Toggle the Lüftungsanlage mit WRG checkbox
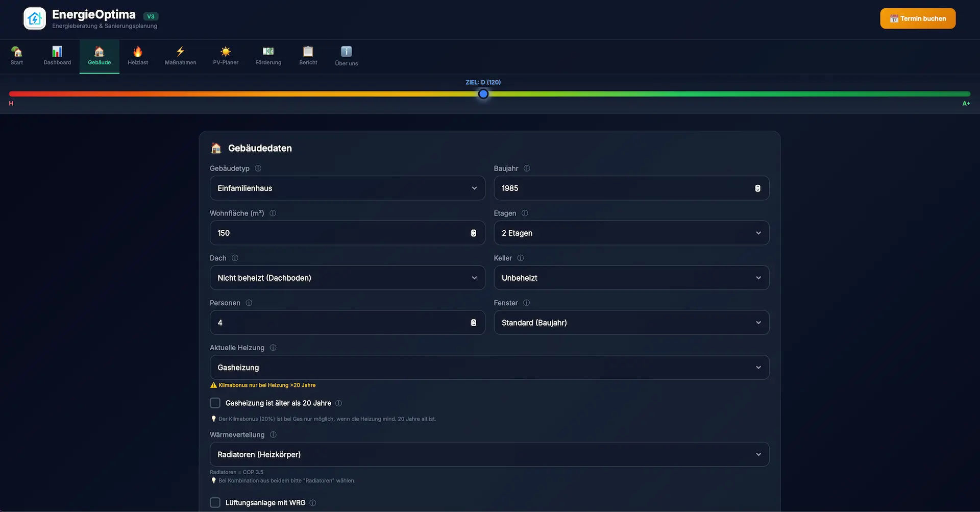980x512 pixels. pyautogui.click(x=215, y=503)
